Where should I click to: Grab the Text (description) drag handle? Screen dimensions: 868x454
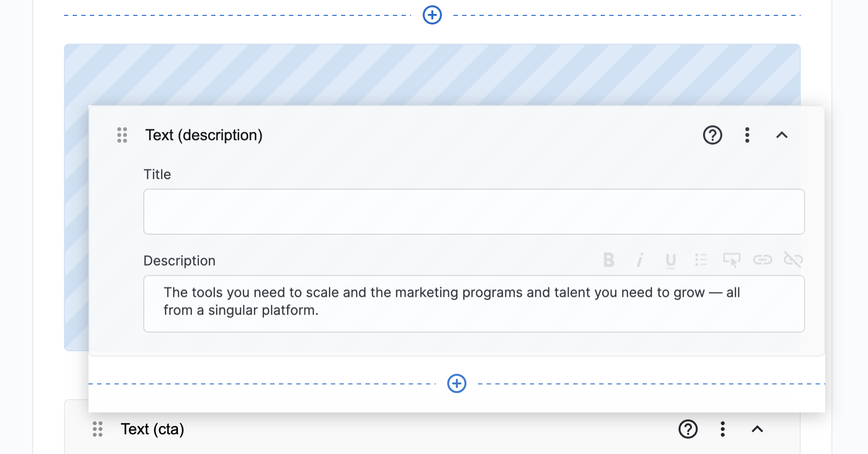[x=122, y=135]
